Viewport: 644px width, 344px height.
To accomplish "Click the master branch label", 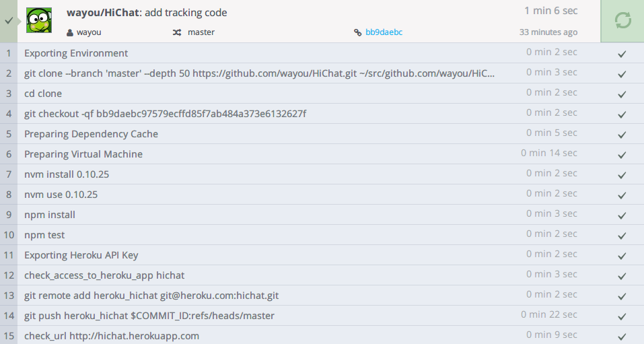I will coord(201,32).
